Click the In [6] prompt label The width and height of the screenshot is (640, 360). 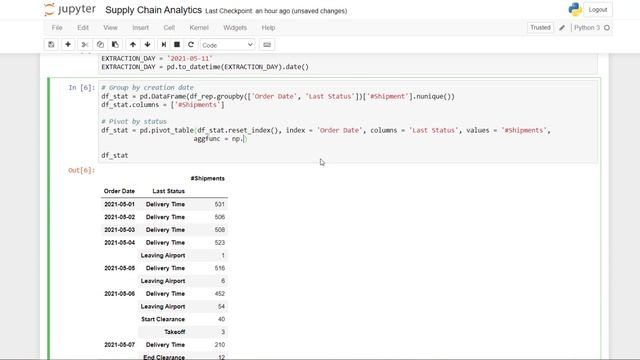(x=81, y=88)
